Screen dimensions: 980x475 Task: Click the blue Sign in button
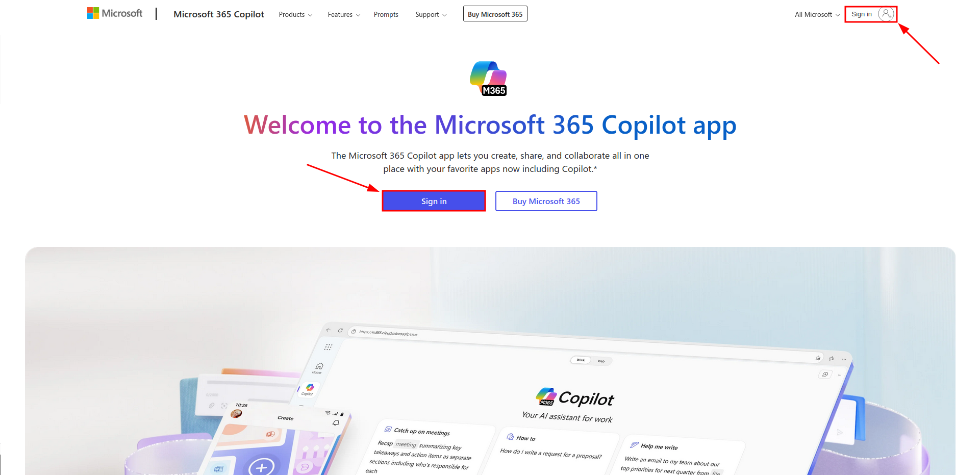pos(434,201)
